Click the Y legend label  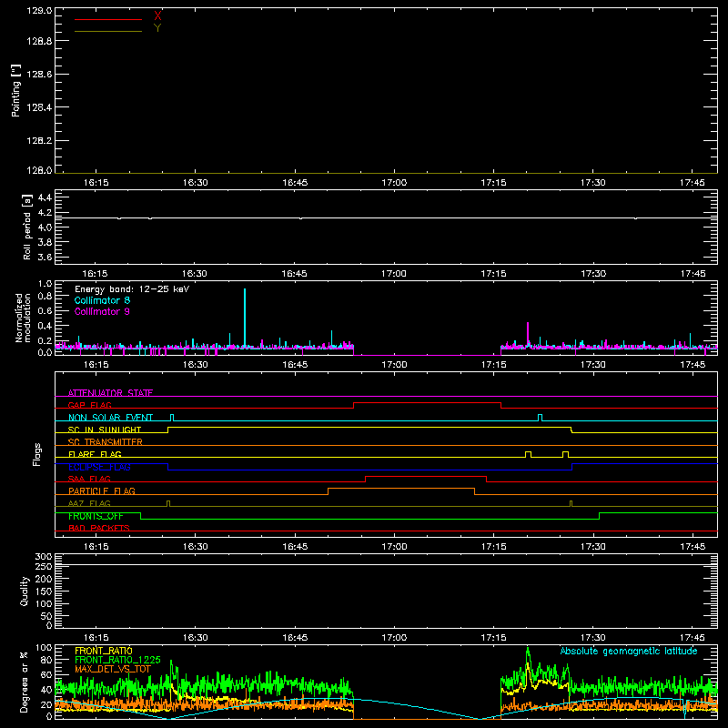coord(157,28)
